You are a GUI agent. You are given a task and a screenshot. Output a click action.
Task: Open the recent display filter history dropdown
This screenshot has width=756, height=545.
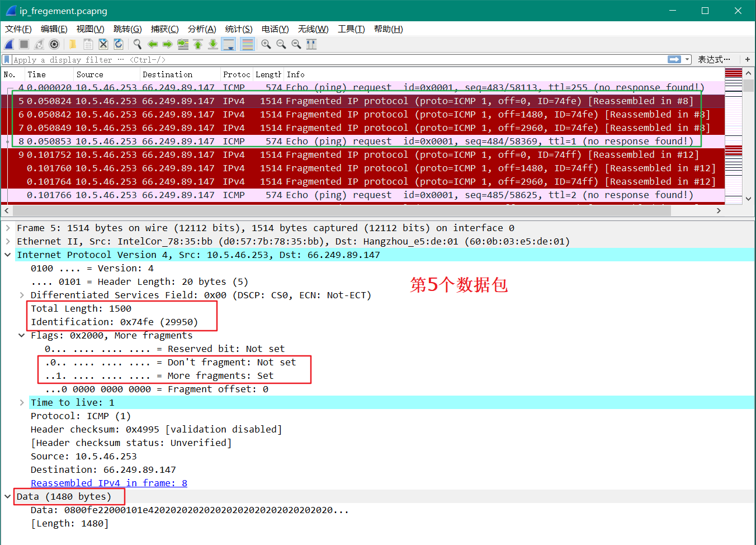coord(687,59)
